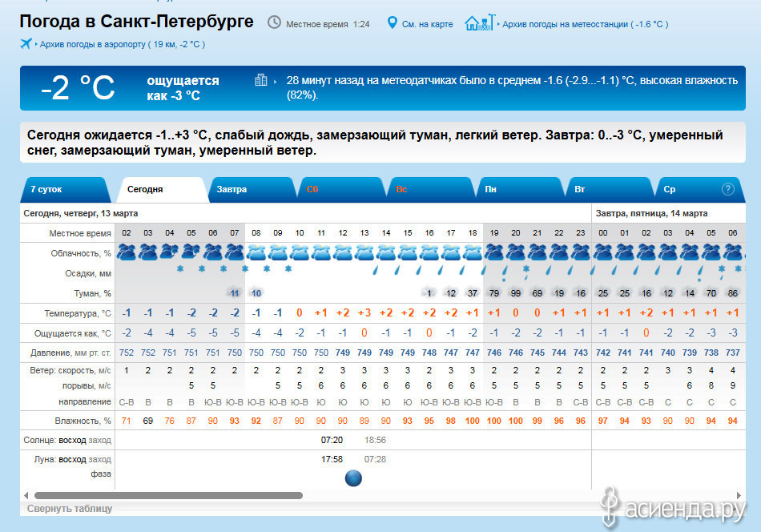Click "ощущается как -3 °C" text
The height and width of the screenshot is (532, 761).
pos(183,88)
